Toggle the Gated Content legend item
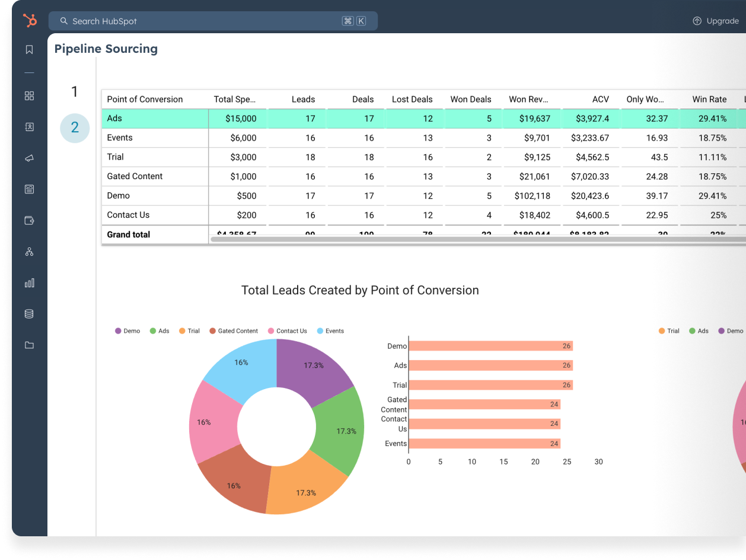 [x=234, y=331]
